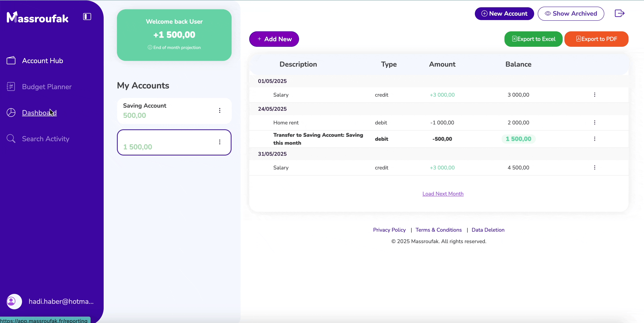Toggle the kebab menu on the 1 500,00 account card
The height and width of the screenshot is (323, 644).
coord(220,142)
